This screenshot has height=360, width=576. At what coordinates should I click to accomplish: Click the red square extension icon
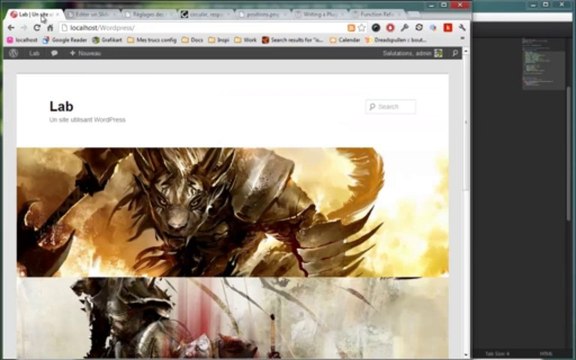coord(448,28)
